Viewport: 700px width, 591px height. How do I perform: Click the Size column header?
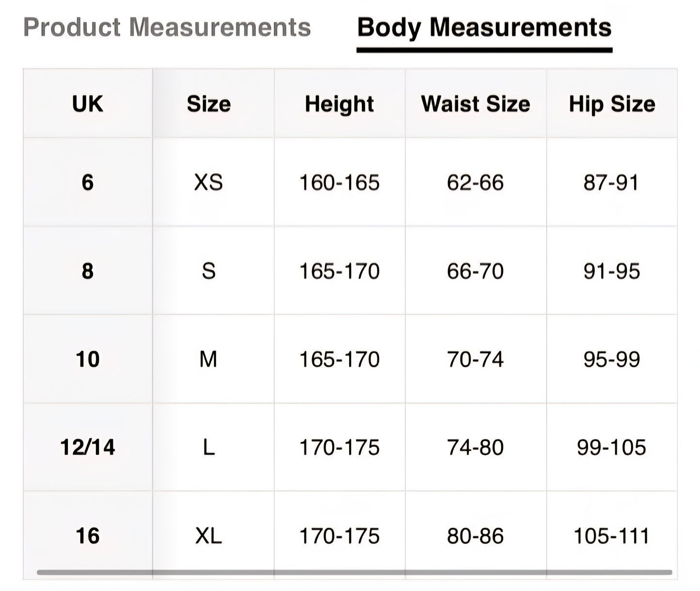tap(209, 104)
